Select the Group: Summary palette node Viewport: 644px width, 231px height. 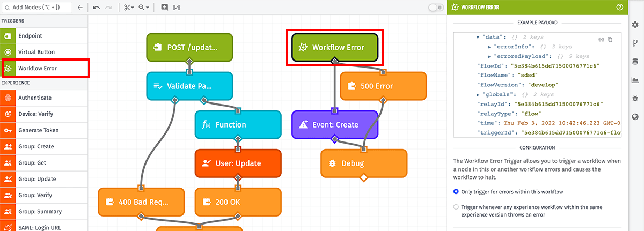[44, 211]
